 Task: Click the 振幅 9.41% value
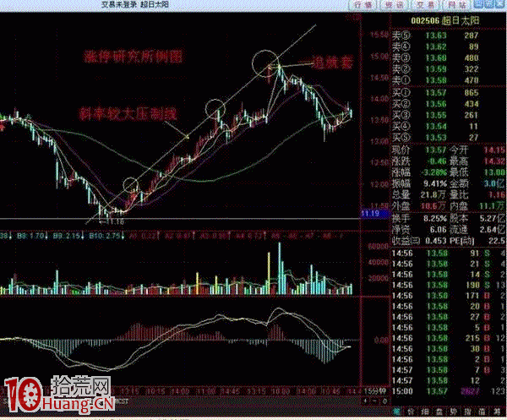point(435,183)
